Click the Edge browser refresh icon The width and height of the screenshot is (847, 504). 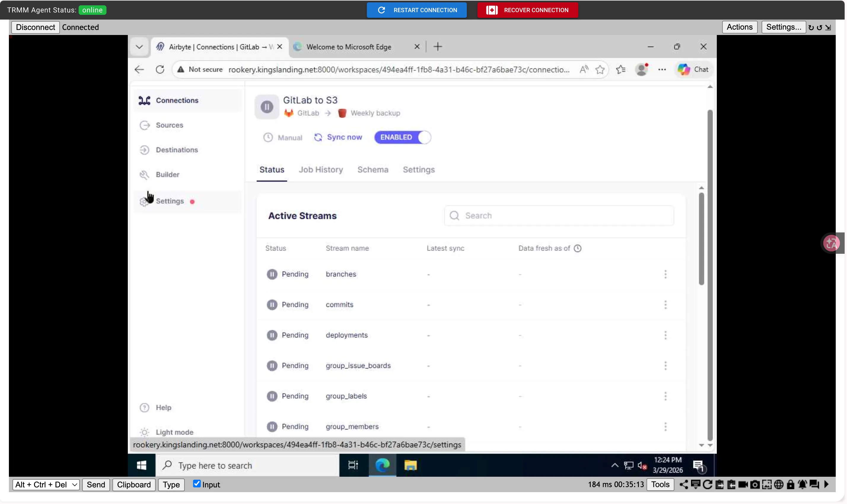click(160, 69)
